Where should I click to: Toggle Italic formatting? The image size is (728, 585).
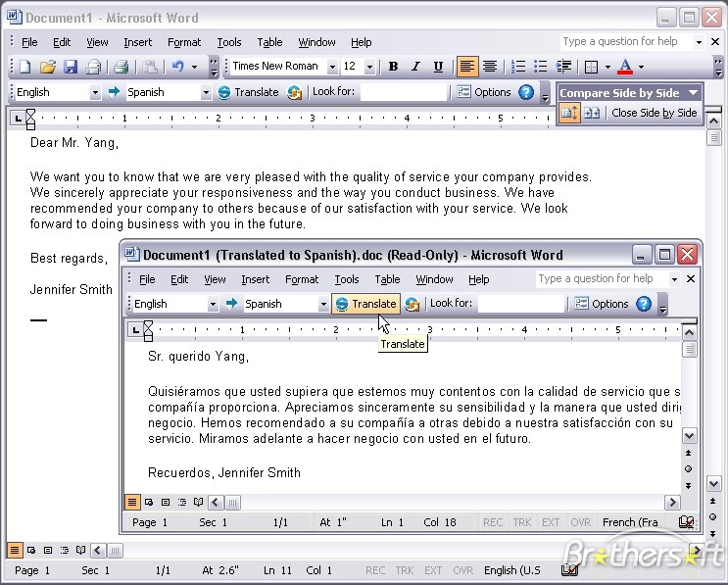click(415, 67)
